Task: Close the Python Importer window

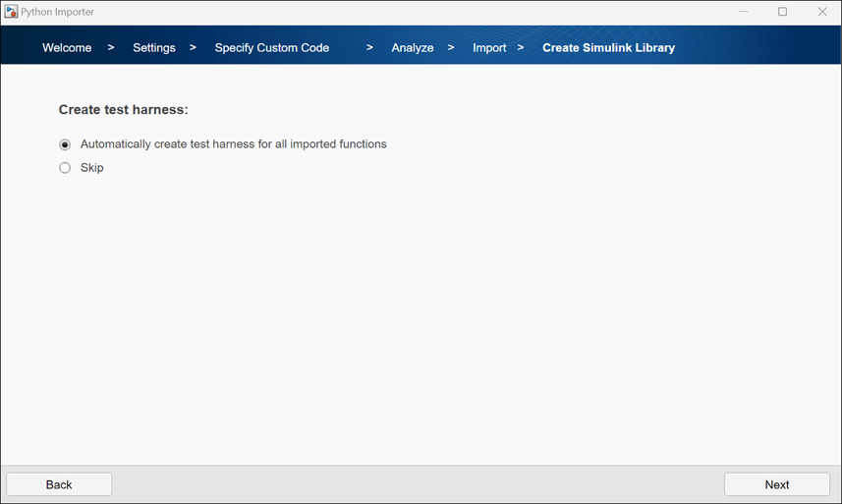Action: 821,12
